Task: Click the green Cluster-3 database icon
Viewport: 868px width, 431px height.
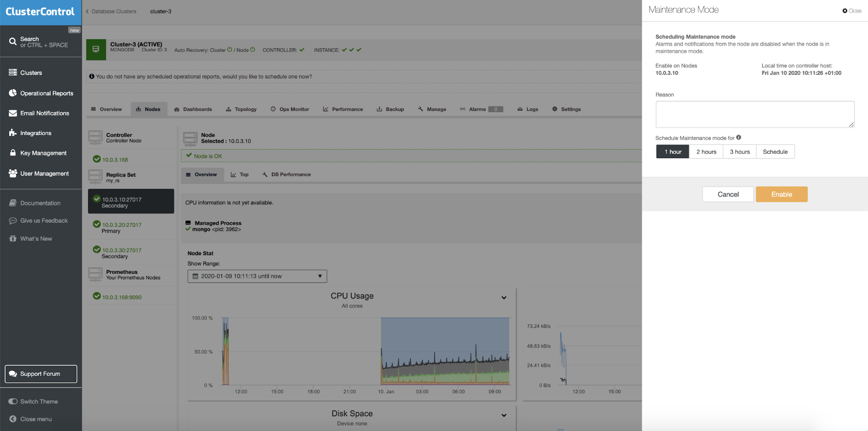Action: [96, 50]
